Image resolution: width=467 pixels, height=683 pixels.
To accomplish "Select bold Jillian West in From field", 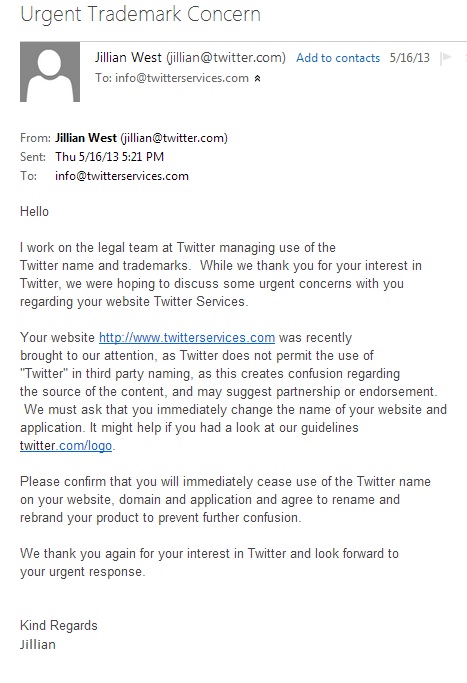I will tap(86, 138).
